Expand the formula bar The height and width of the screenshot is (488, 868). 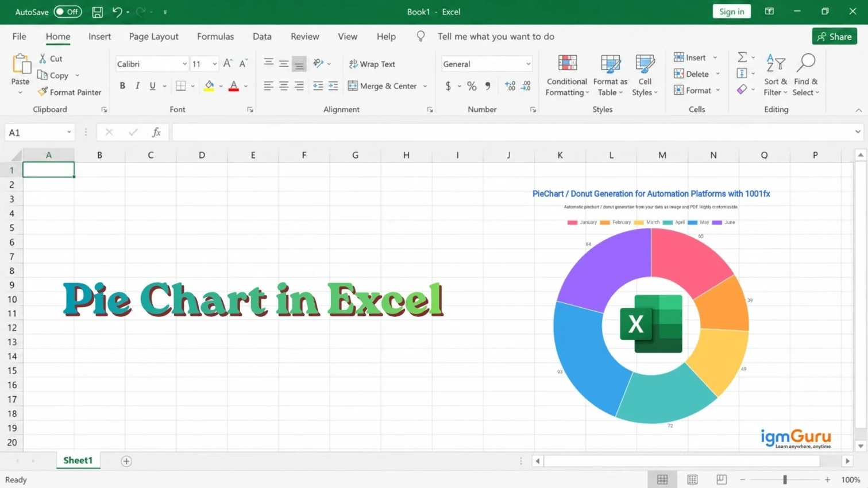click(x=858, y=132)
